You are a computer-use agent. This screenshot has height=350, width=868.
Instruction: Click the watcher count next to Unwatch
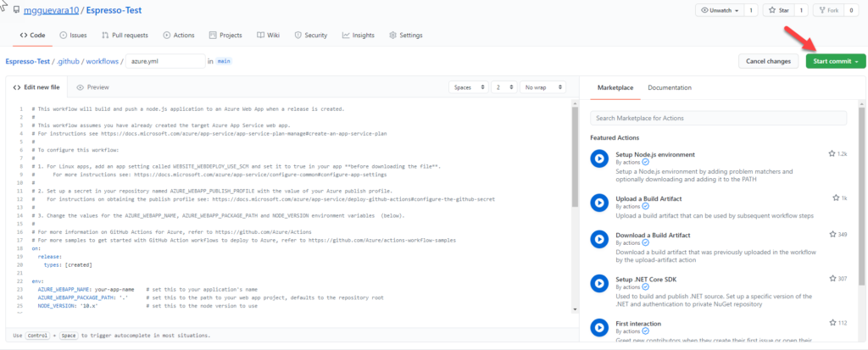click(x=751, y=10)
